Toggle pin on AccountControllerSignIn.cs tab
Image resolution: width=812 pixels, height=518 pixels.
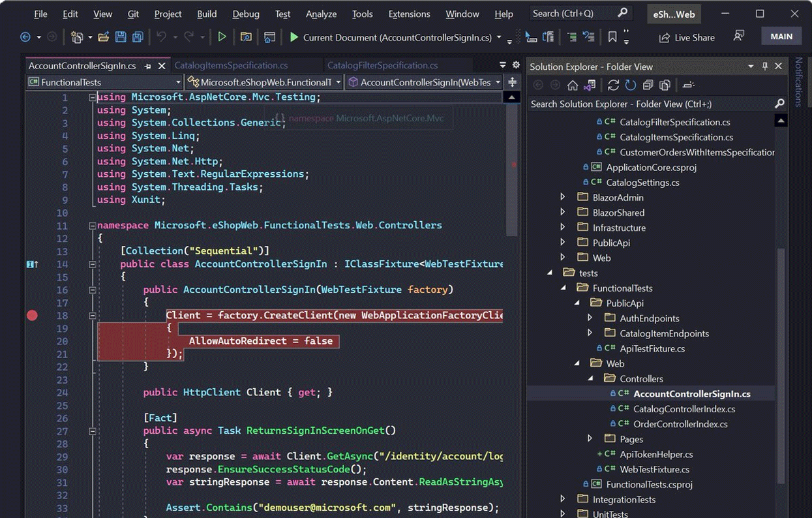pos(148,66)
